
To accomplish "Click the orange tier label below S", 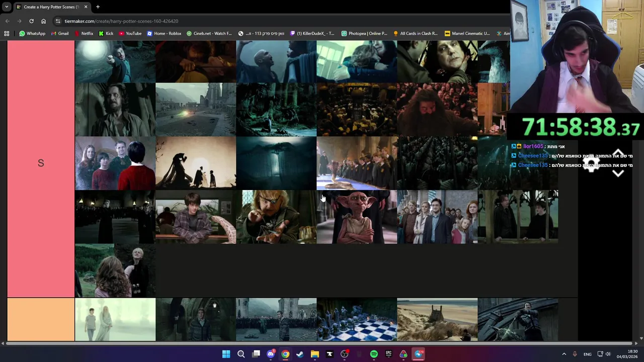I will (x=41, y=320).
